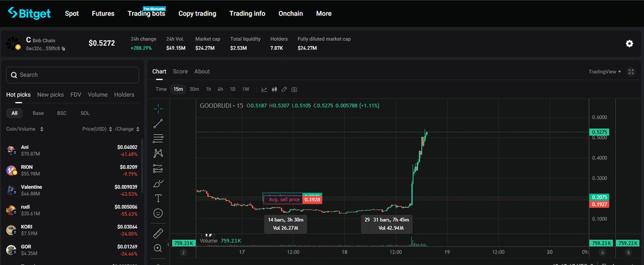The image size is (644, 265).
Task: Switch to the Chart tab
Action: coord(159,71)
